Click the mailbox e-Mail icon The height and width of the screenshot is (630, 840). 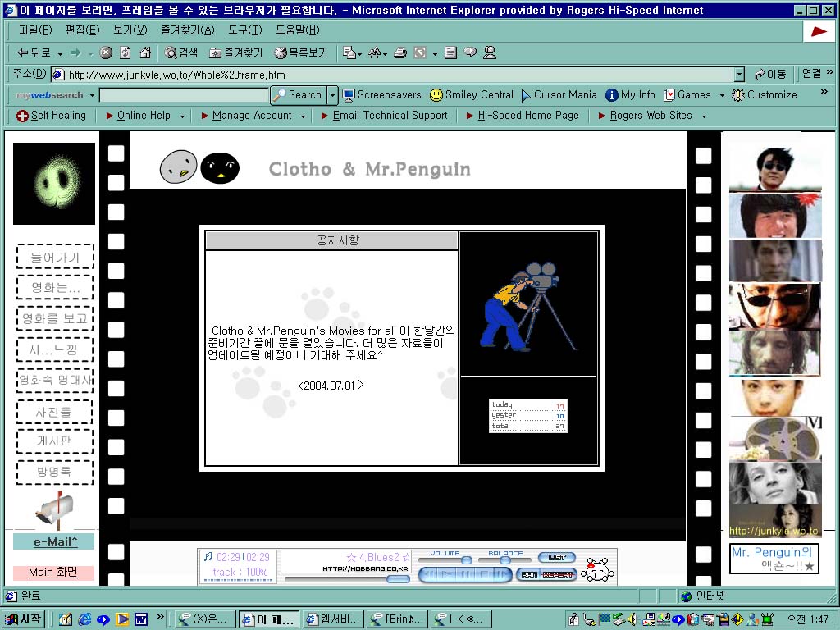point(54,509)
